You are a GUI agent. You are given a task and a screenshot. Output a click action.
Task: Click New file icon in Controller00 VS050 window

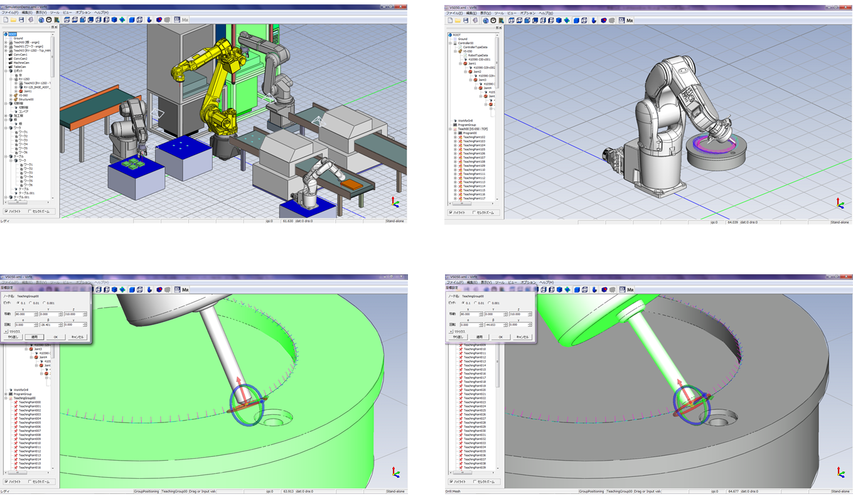[x=450, y=21]
